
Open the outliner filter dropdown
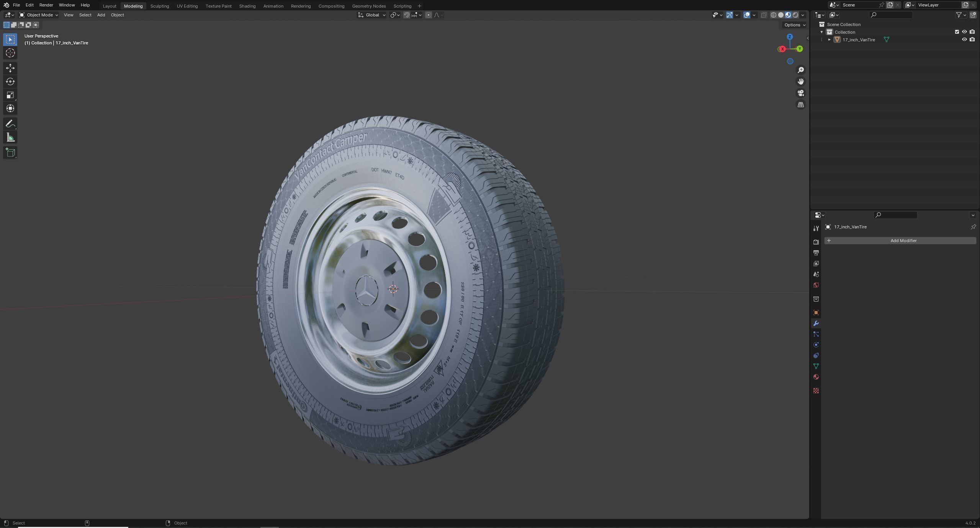[x=961, y=15]
